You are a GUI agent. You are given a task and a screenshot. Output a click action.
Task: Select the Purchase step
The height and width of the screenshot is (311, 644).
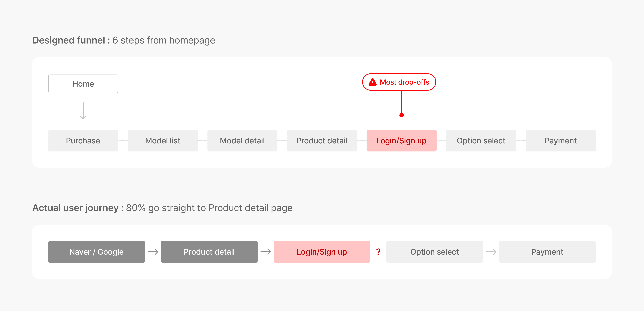pyautogui.click(x=83, y=141)
